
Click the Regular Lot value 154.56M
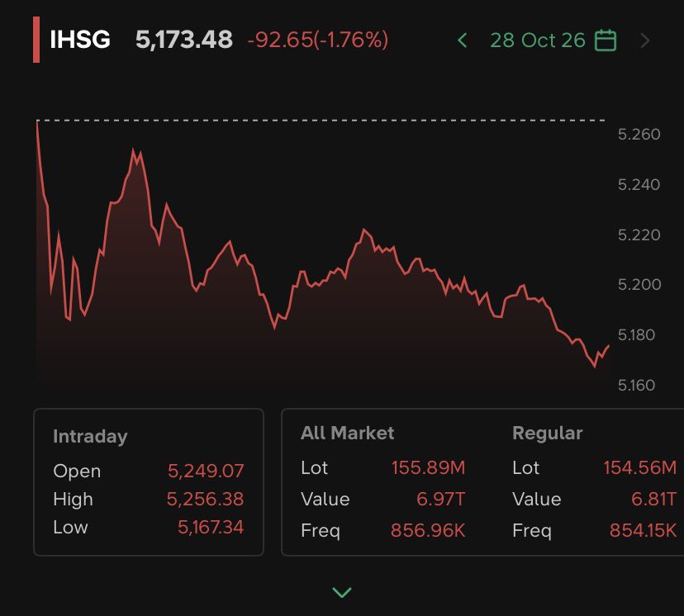tap(640, 467)
